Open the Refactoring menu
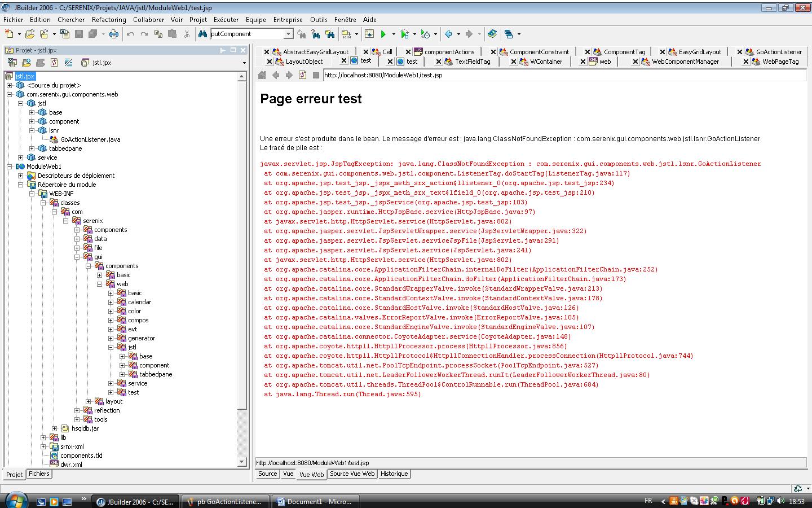812x508 pixels. [x=109, y=20]
